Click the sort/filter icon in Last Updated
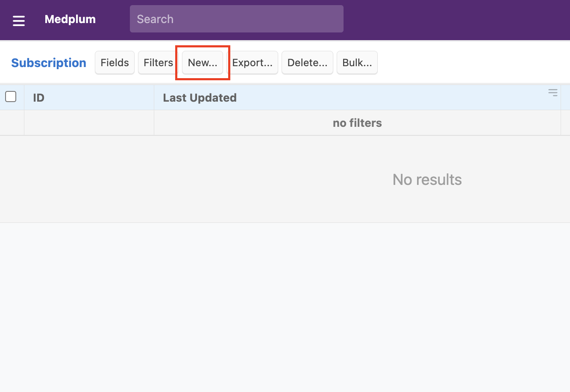 tap(552, 93)
